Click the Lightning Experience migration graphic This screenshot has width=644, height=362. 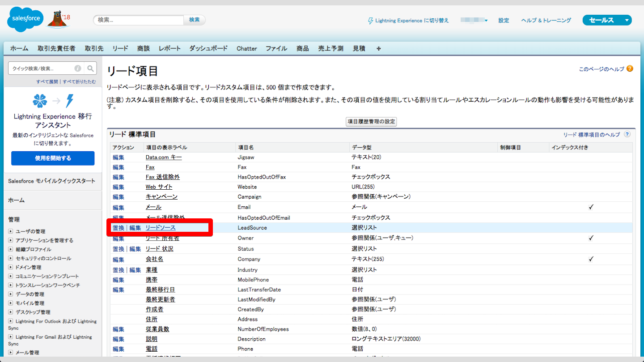tap(53, 101)
